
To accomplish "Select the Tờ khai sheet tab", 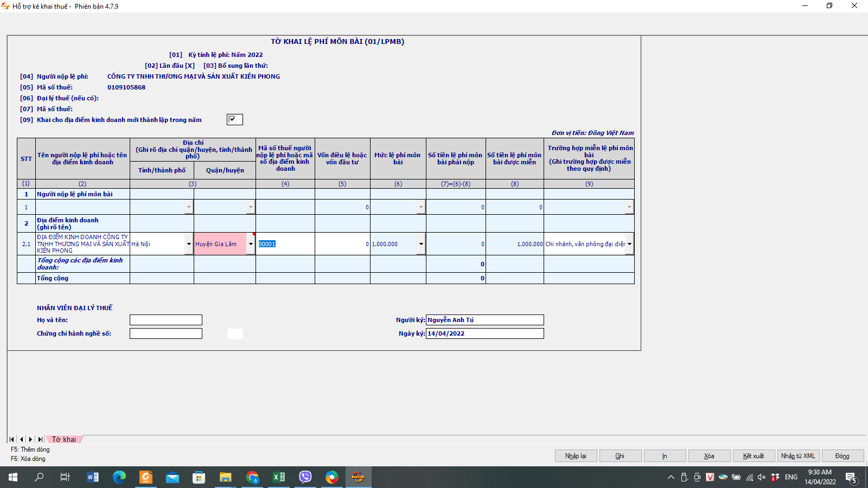I will pos(64,439).
